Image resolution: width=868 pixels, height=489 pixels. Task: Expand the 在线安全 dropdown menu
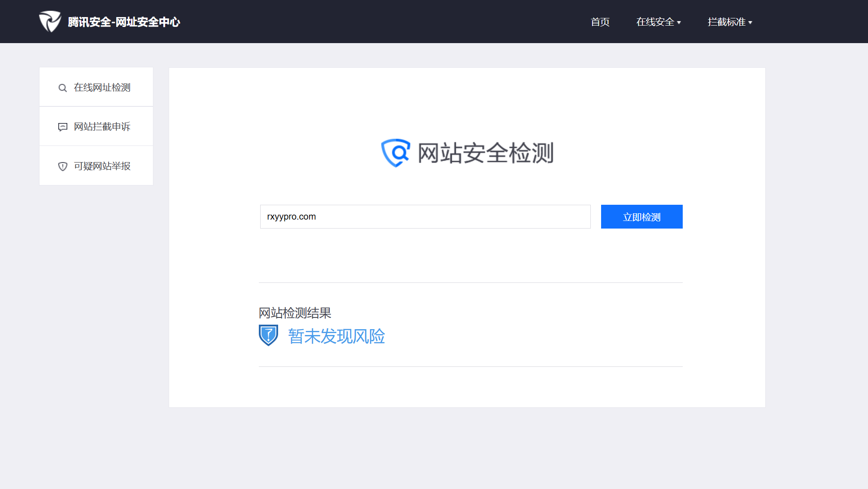pos(655,22)
